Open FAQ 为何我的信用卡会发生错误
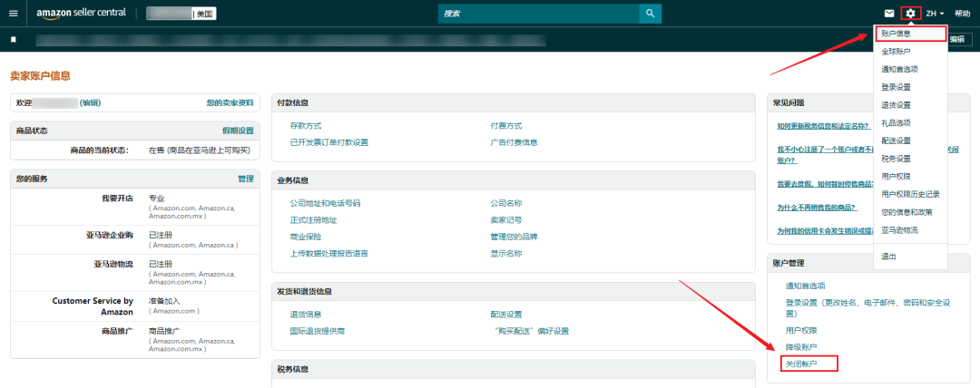Screen dimensions: 980x388 point(825,230)
